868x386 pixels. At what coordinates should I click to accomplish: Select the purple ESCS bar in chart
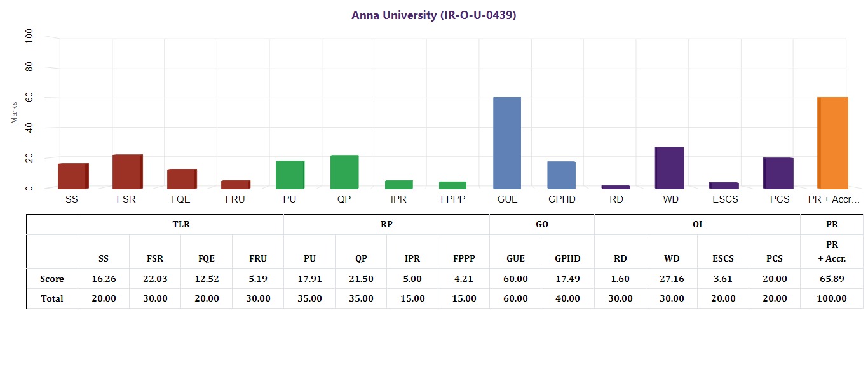coord(724,185)
